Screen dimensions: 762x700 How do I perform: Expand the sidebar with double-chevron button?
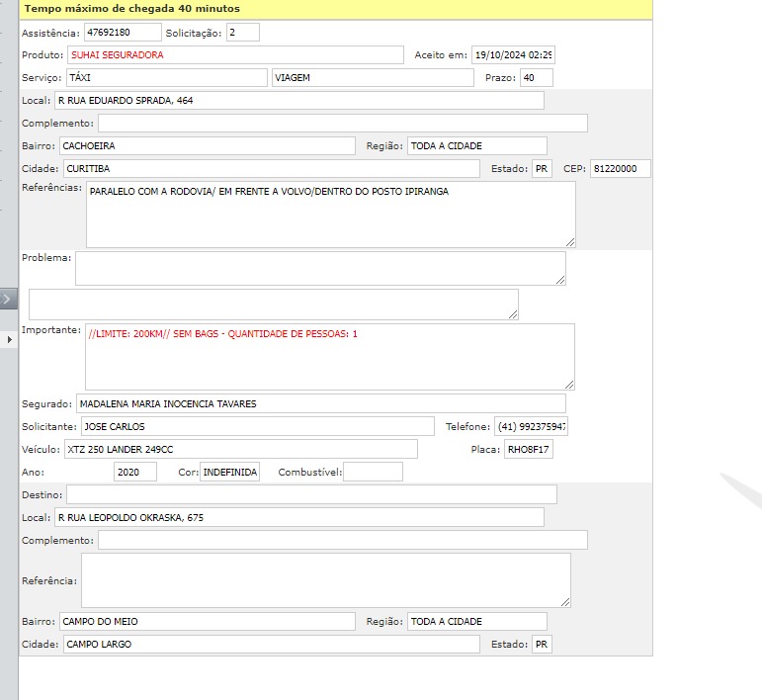point(8,299)
